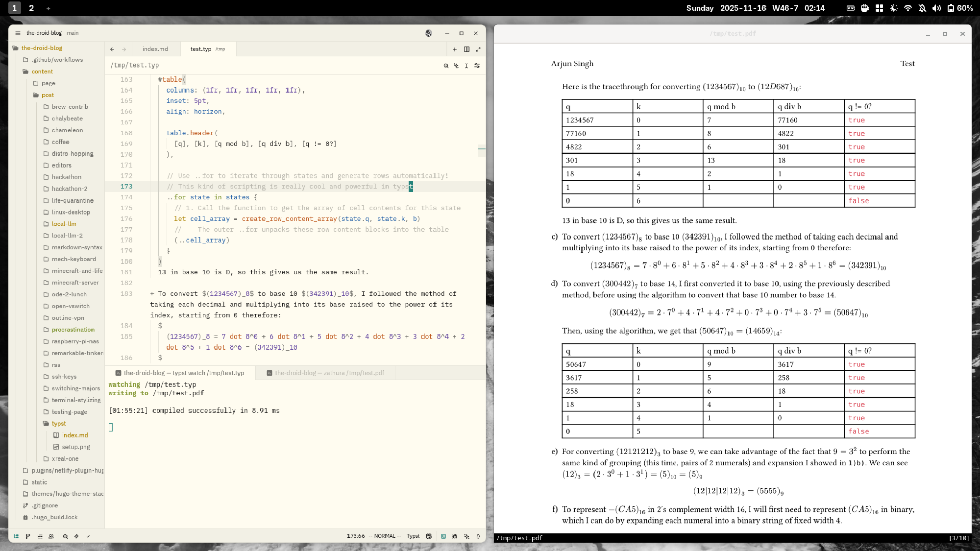The height and width of the screenshot is (551, 980).
Task: Click buffer search icon in editor toolbar
Action: point(446,66)
